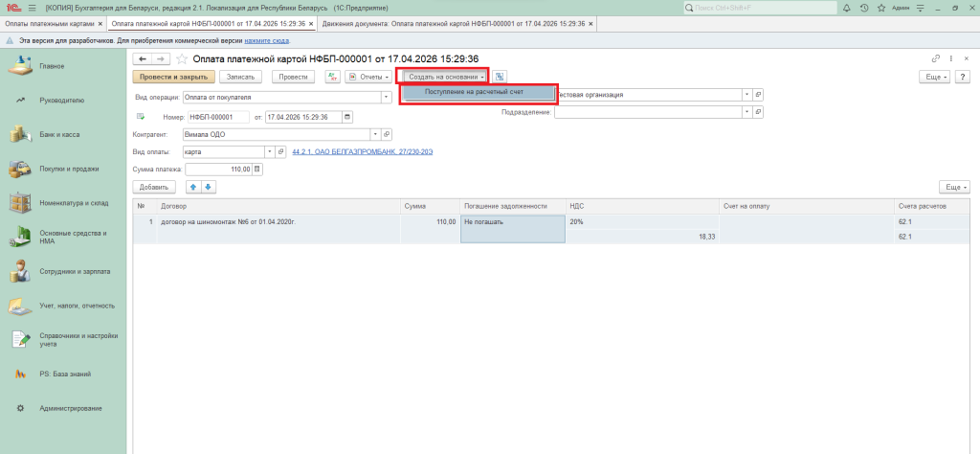This screenshot has width=980, height=454.
Task: Expand the Вид операции dropdown
Action: [386, 96]
